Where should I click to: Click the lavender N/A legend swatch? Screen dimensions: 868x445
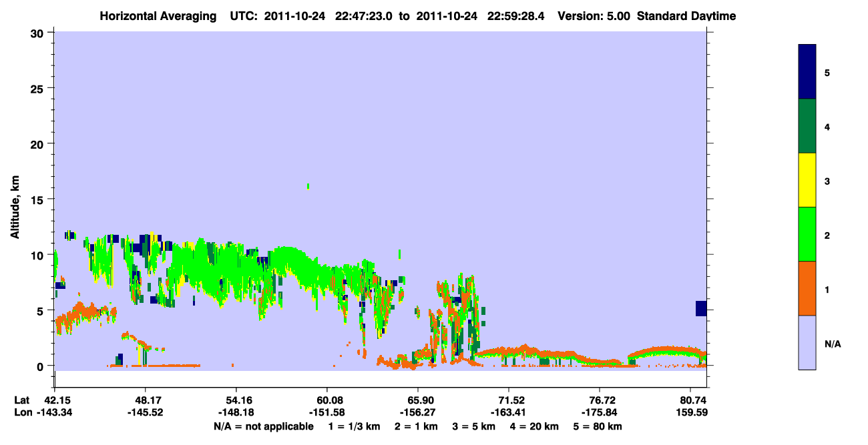click(807, 342)
